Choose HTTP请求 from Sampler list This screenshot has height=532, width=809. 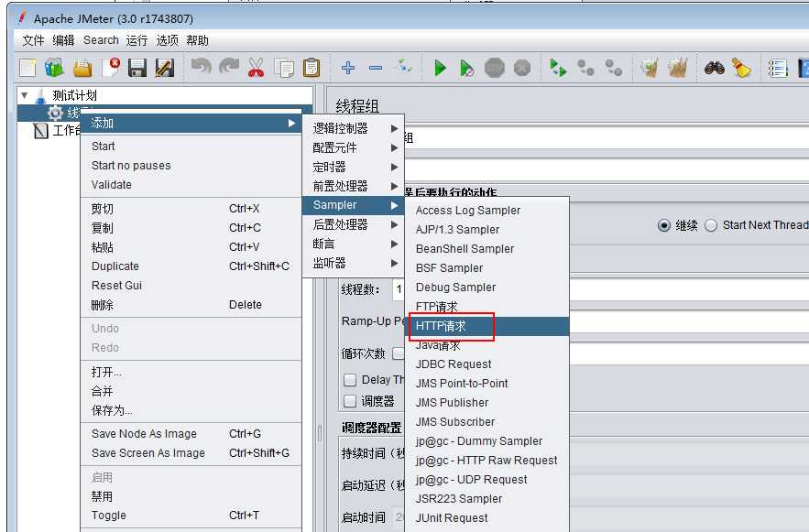[x=487, y=326]
